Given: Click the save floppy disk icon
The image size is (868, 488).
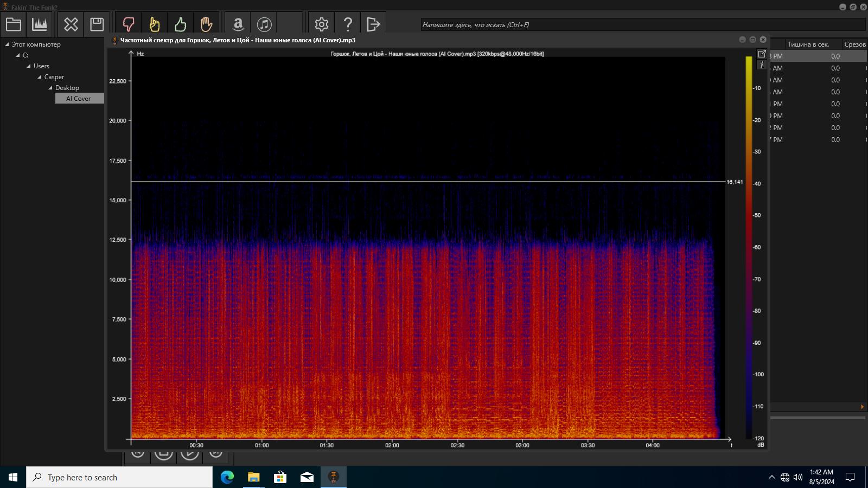Looking at the screenshot, I should click(x=97, y=24).
